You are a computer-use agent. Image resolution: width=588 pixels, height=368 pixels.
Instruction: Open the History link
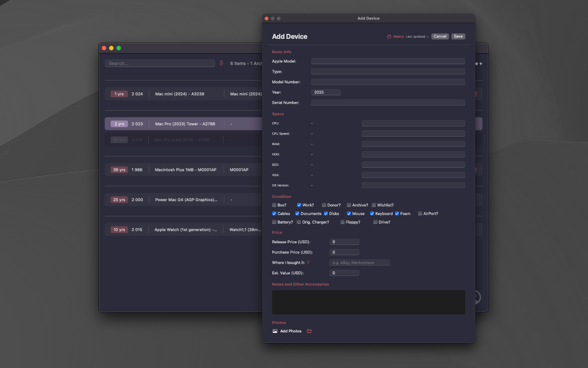coord(399,36)
